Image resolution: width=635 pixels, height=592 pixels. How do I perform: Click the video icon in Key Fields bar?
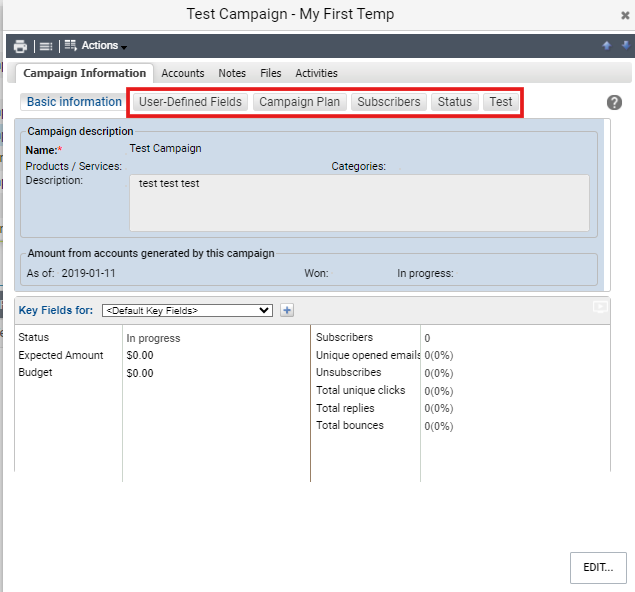tap(600, 307)
